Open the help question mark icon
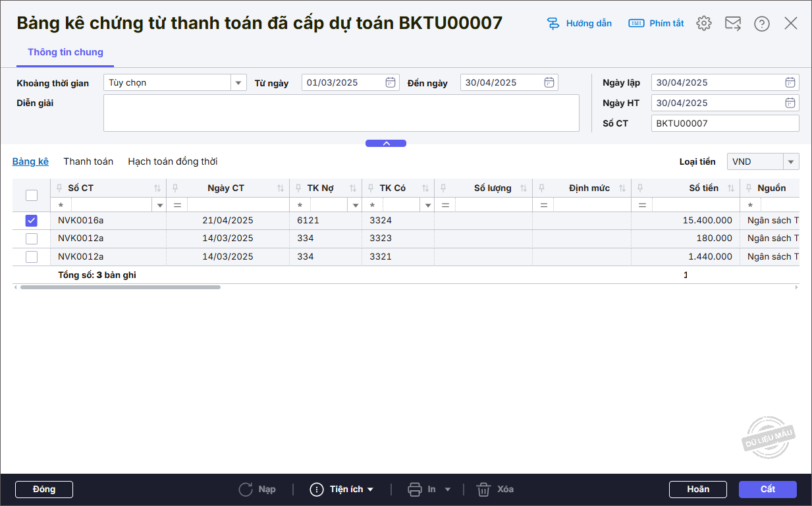 point(762,24)
